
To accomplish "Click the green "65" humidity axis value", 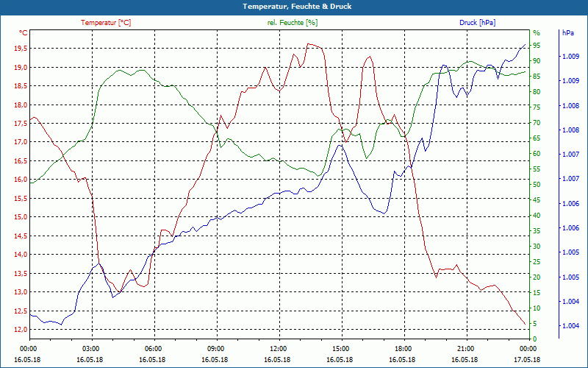I will [537, 138].
